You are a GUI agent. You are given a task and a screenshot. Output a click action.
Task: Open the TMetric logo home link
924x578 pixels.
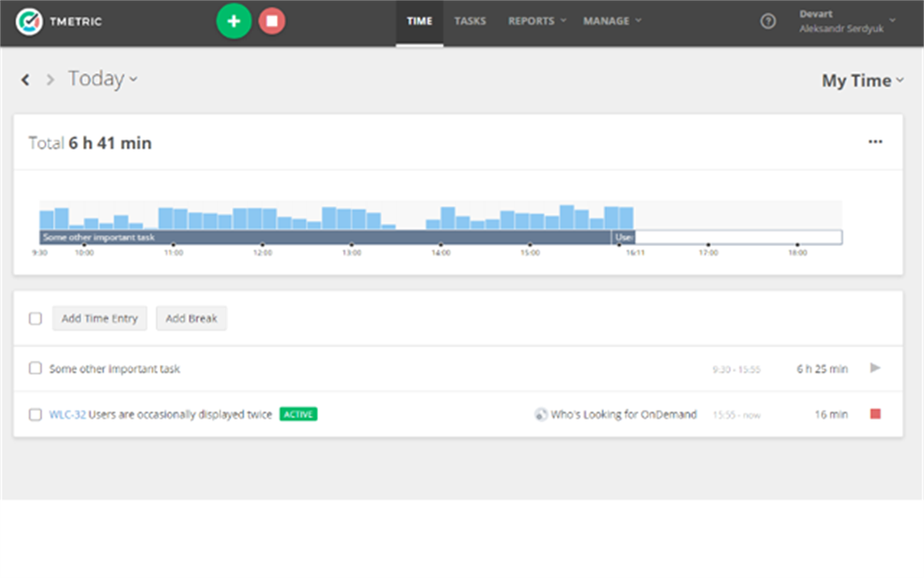pyautogui.click(x=59, y=21)
